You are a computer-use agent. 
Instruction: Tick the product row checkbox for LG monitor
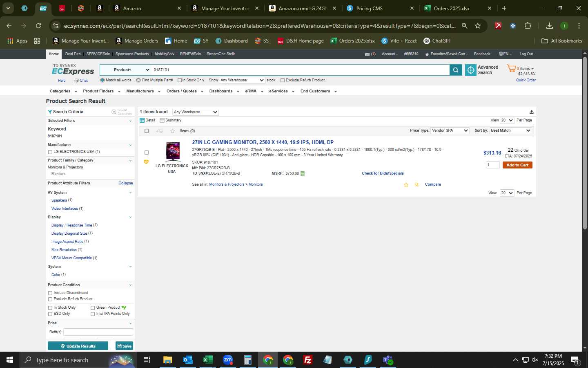point(147,153)
